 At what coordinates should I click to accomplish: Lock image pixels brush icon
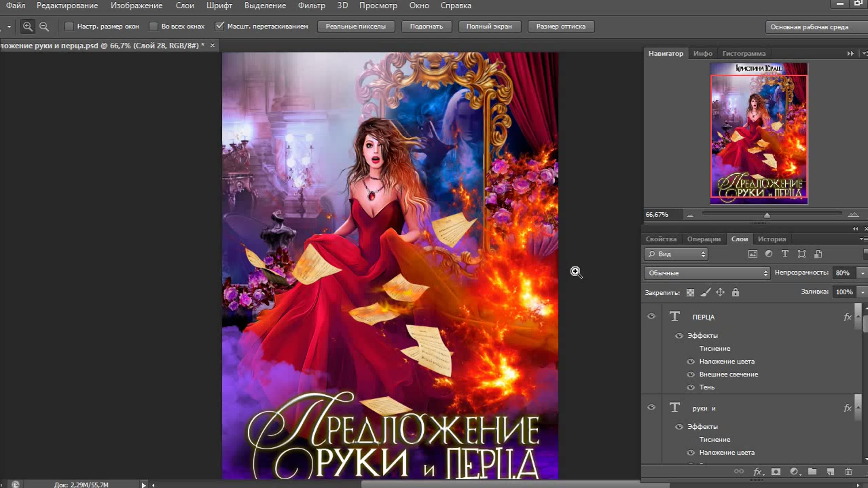705,292
